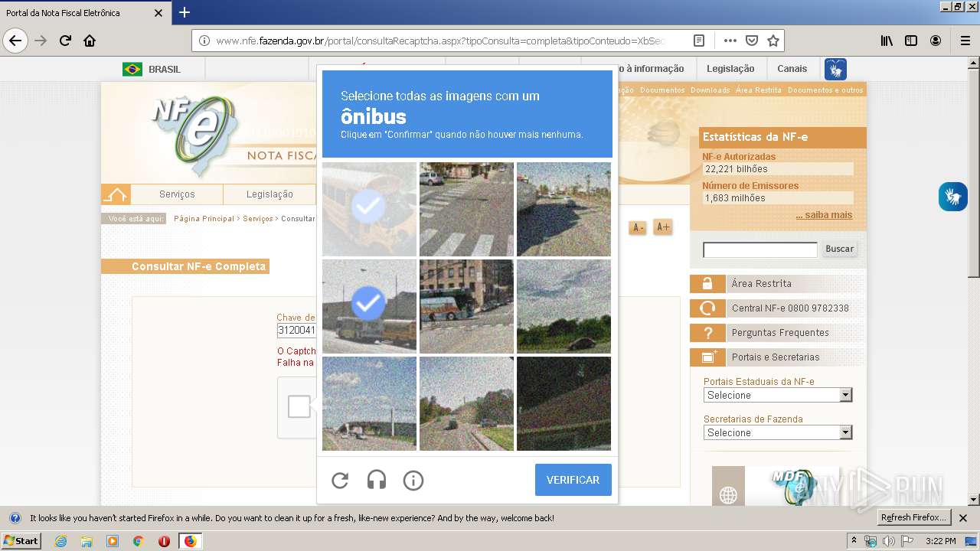
Task: Open the Legislação menu tab in orange bar
Action: [x=269, y=194]
